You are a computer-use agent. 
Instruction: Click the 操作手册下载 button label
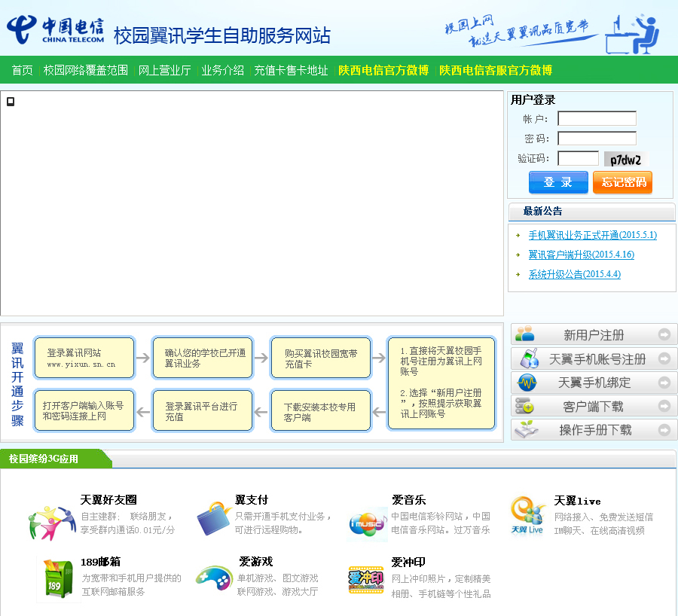pos(595,430)
